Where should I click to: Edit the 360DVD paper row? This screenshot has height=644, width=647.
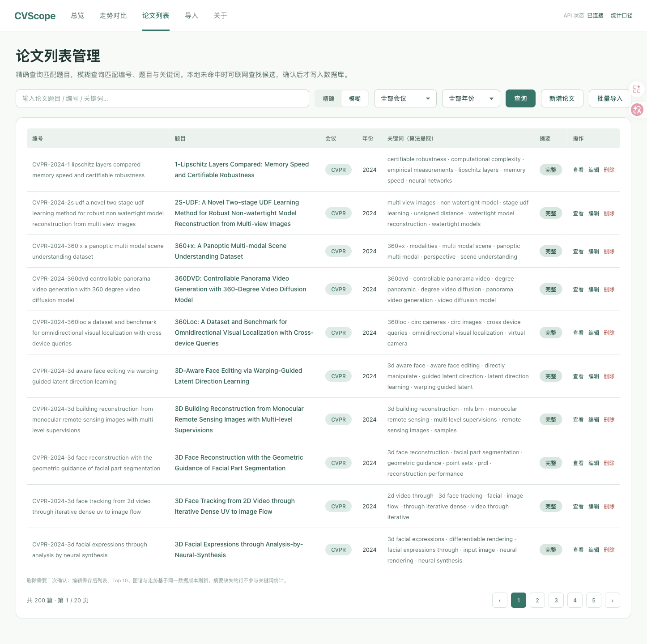(594, 289)
